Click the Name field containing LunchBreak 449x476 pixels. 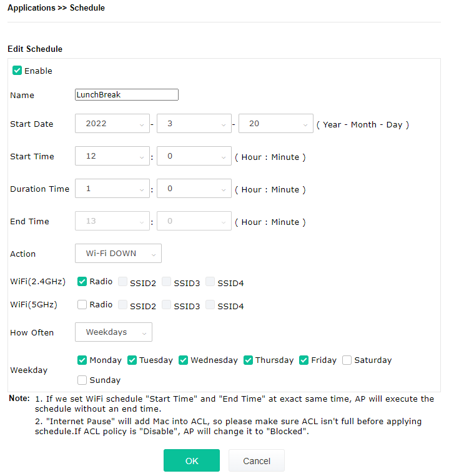coord(127,95)
